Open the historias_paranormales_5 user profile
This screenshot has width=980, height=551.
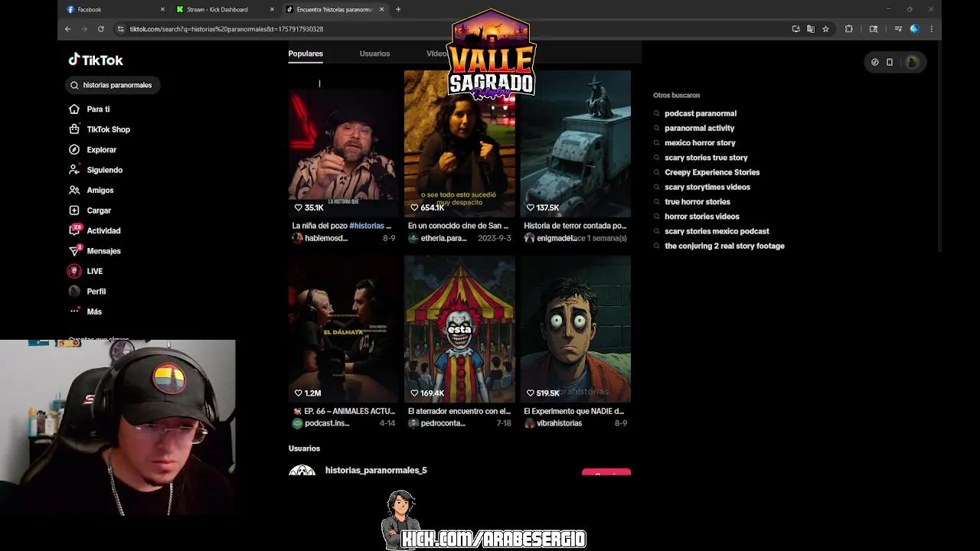click(x=376, y=470)
